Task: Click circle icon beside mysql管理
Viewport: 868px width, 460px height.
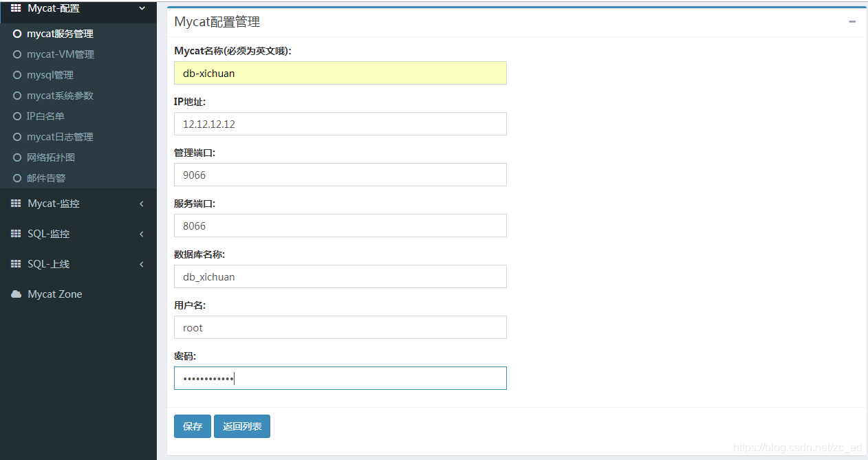Action: point(17,75)
